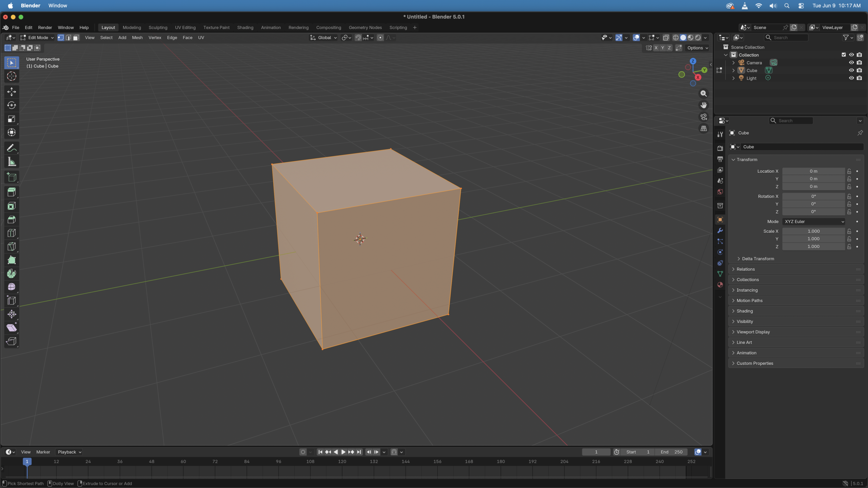Toggle X-ray display

[x=666, y=38]
